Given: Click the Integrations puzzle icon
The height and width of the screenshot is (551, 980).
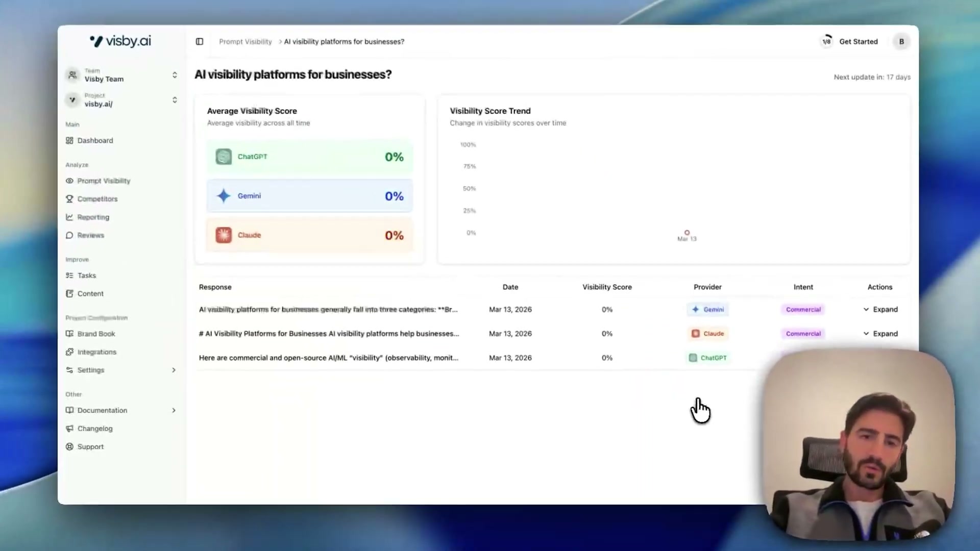Looking at the screenshot, I should coord(69,352).
